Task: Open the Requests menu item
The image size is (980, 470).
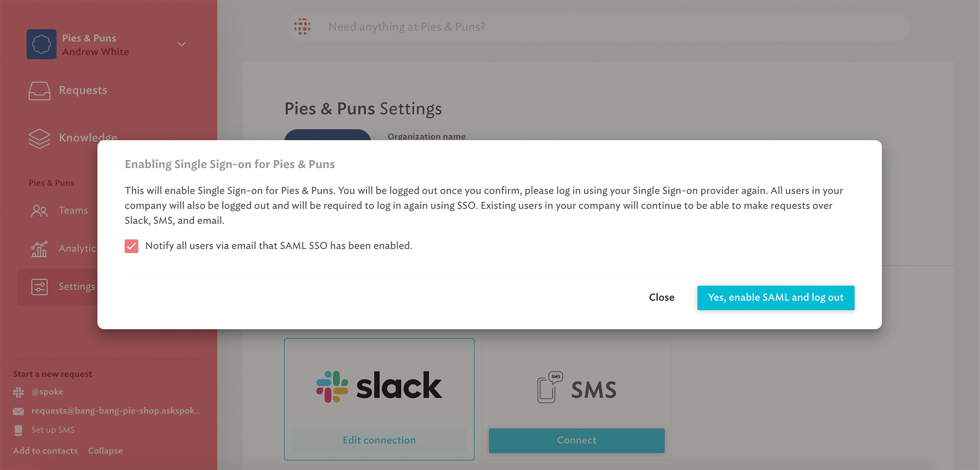Action: (x=83, y=90)
